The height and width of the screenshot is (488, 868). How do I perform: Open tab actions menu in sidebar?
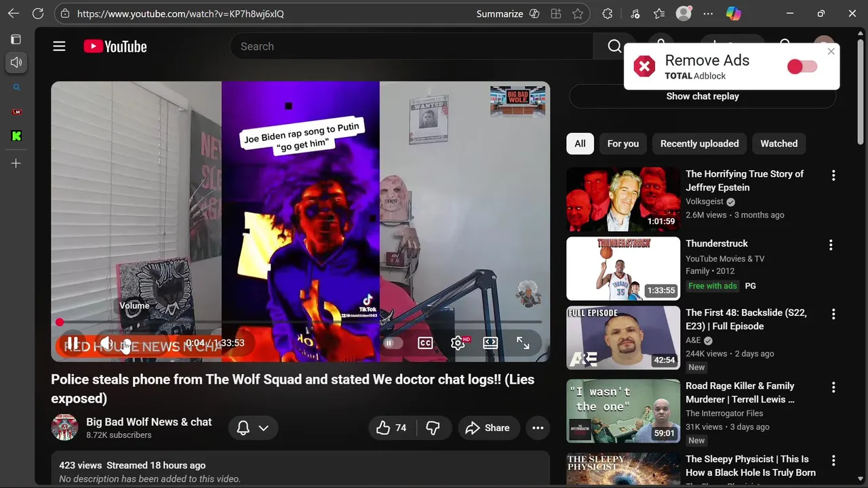(x=16, y=39)
